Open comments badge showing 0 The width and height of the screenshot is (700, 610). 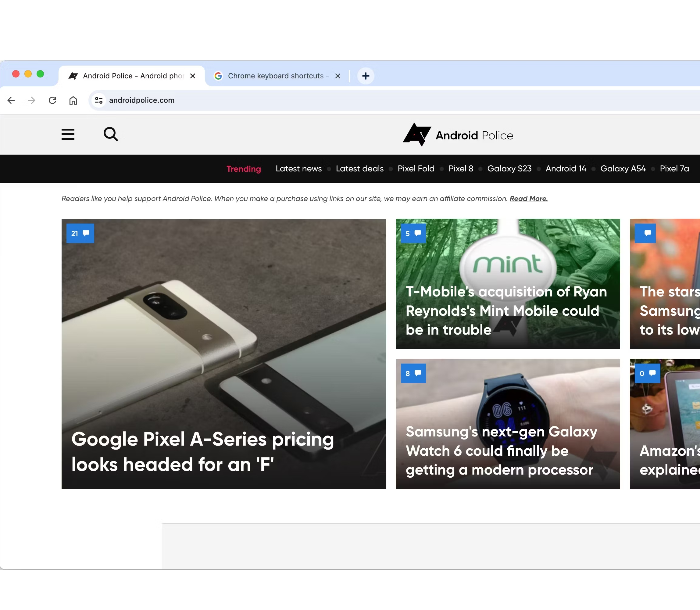[x=647, y=373]
